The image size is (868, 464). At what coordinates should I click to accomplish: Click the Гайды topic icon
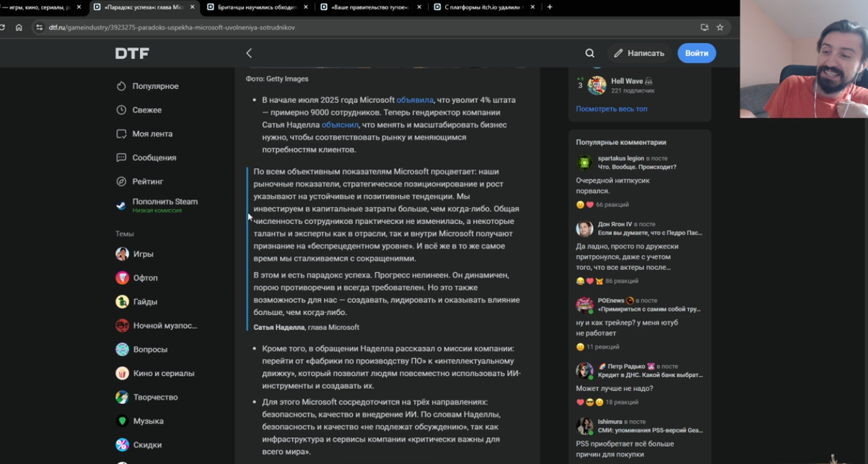tap(122, 302)
